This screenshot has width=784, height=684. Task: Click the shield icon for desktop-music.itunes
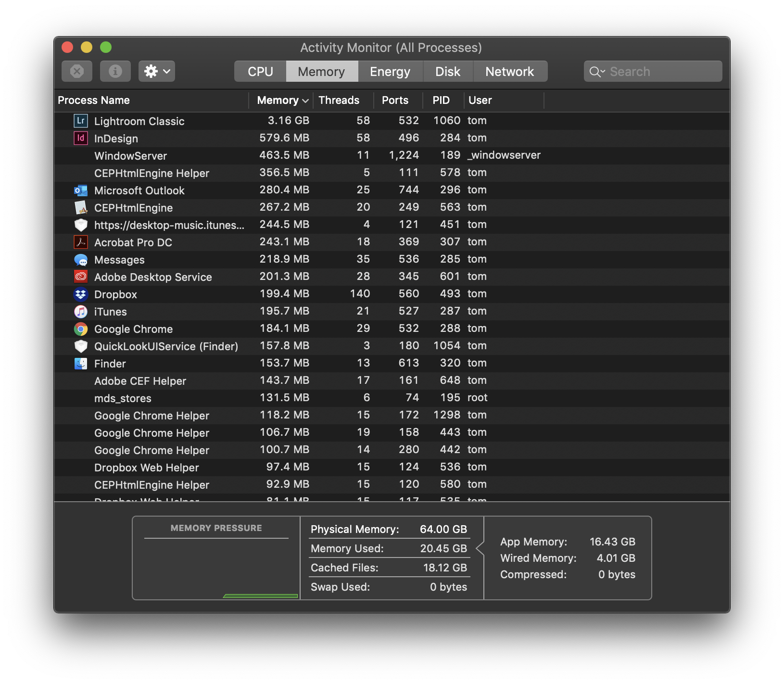tap(81, 225)
